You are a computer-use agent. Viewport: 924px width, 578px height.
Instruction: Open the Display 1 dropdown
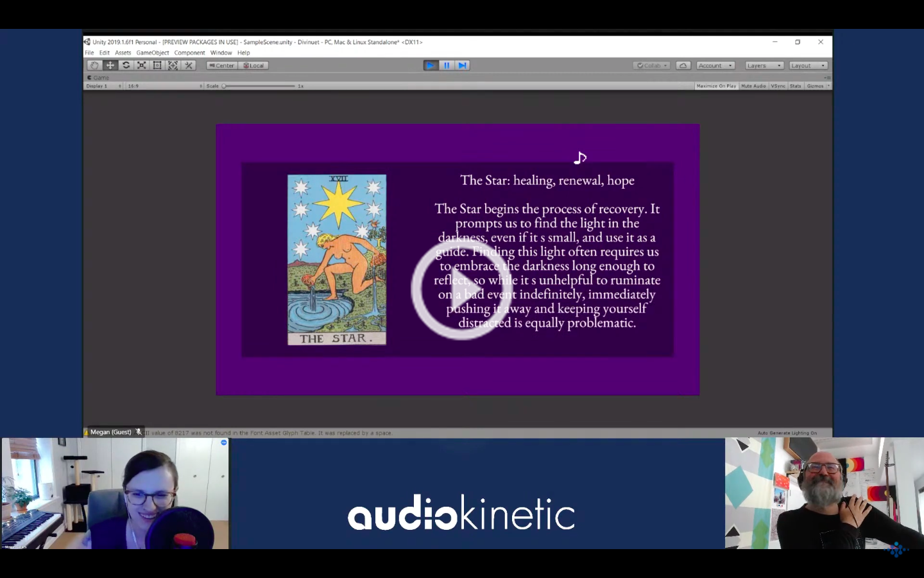[103, 86]
